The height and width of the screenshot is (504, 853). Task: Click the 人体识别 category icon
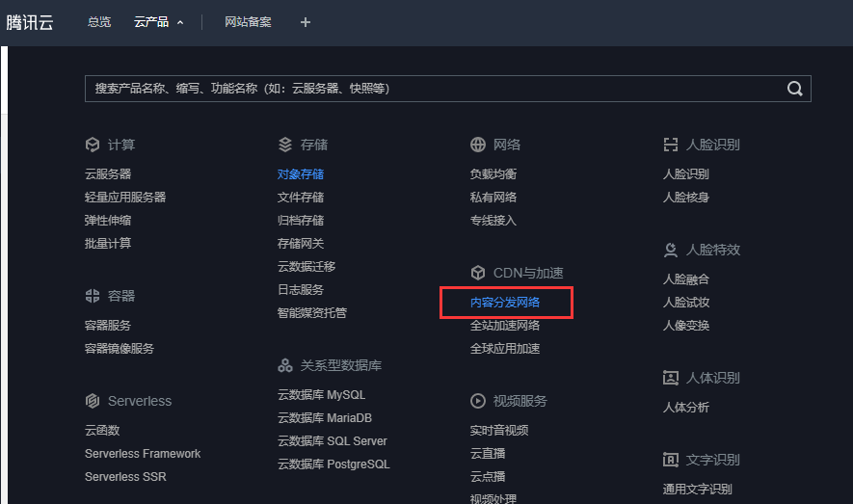(671, 378)
